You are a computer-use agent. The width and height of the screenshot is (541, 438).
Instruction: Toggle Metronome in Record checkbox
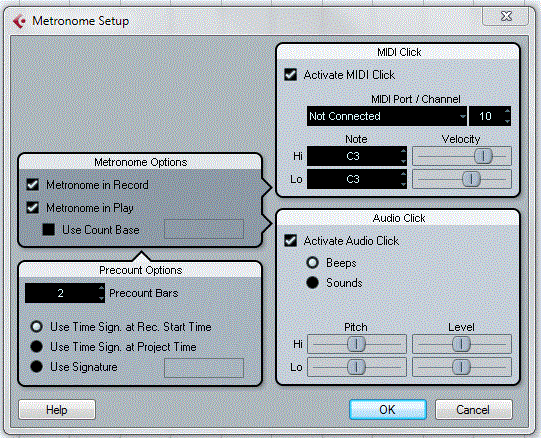(33, 185)
